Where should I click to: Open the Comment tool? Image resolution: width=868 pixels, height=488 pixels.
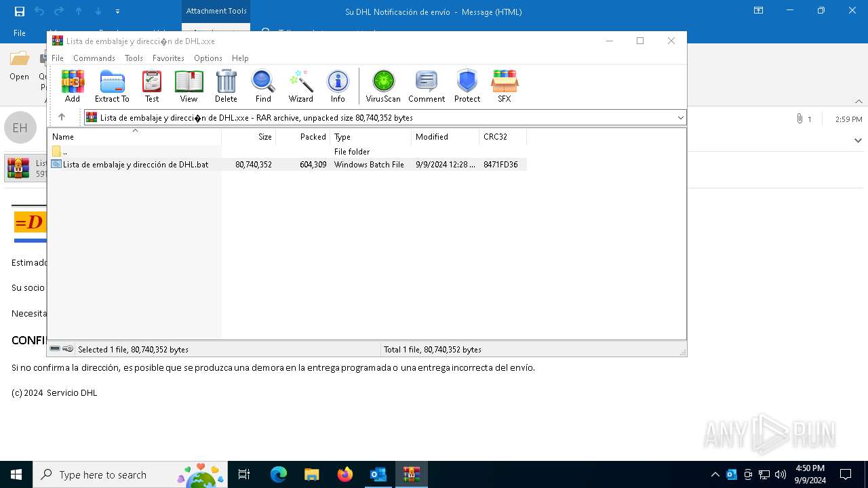[427, 86]
